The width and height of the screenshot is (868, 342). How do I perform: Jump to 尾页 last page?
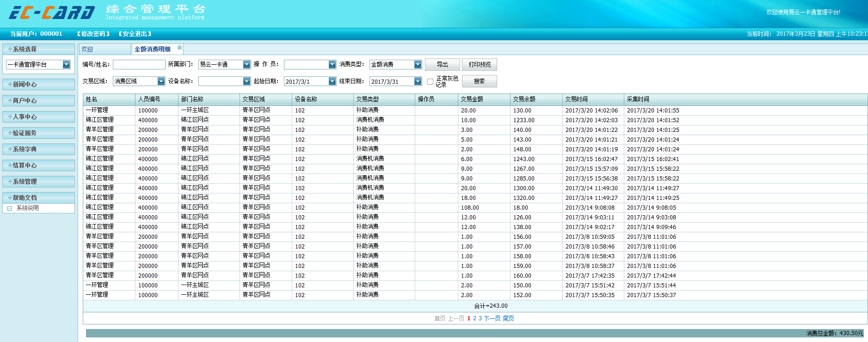coord(508,318)
